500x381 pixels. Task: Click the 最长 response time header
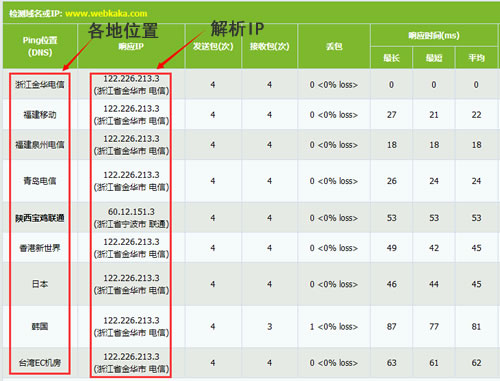pos(391,58)
